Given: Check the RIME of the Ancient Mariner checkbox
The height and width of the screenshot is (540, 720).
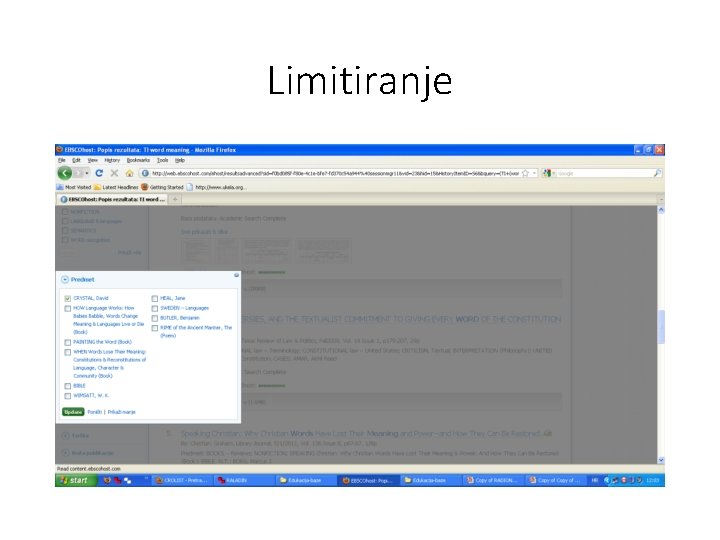Looking at the screenshot, I should (x=155, y=328).
